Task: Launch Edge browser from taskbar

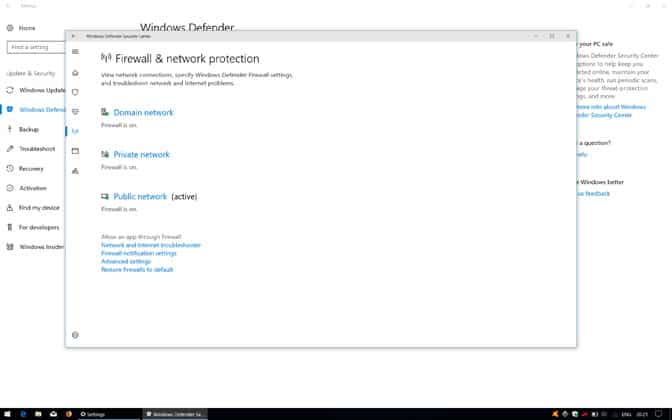Action: (x=24, y=414)
